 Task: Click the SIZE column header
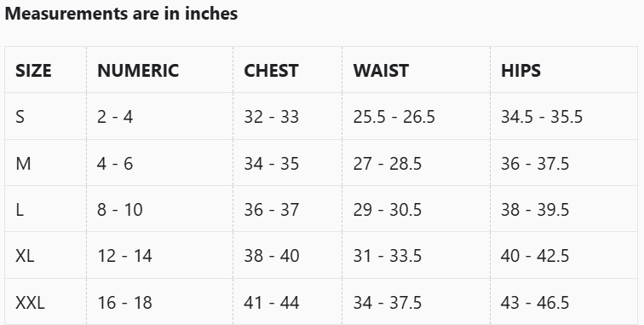33,71
